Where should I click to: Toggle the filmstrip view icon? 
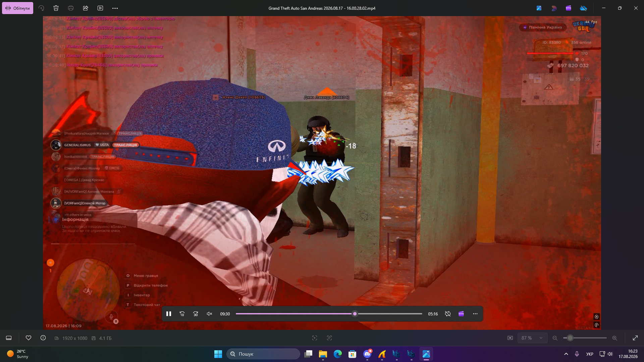9,338
